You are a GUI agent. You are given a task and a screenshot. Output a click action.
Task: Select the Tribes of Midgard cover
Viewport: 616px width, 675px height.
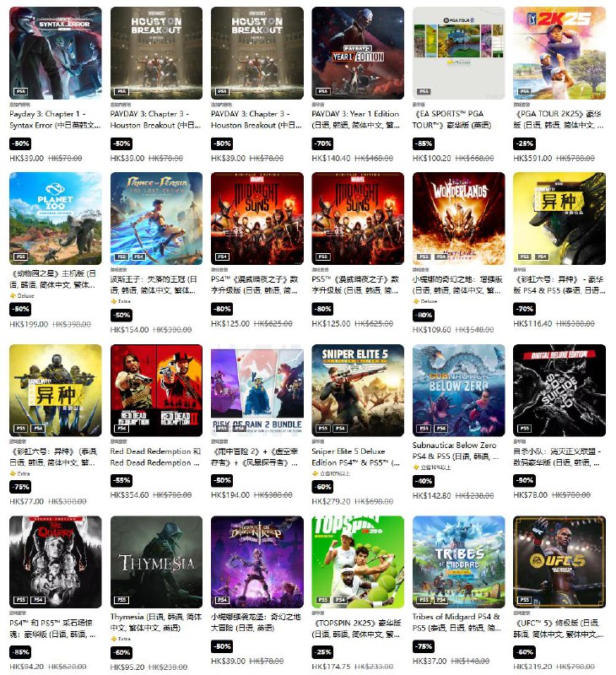click(458, 562)
